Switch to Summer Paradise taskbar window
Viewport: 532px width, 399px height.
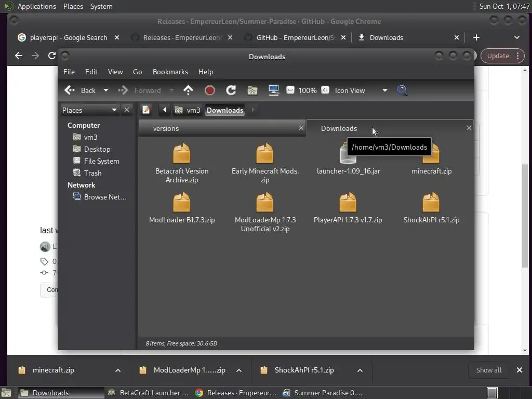[x=323, y=393]
